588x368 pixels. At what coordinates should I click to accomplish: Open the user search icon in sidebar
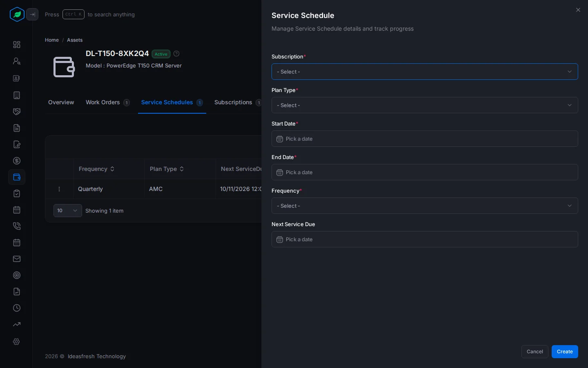[17, 61]
